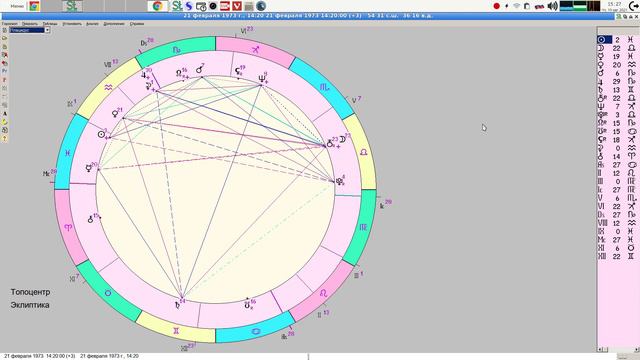This screenshot has height=360, width=640.
Task: Open the Меню button on the taskbar
Action: pos(17,6)
